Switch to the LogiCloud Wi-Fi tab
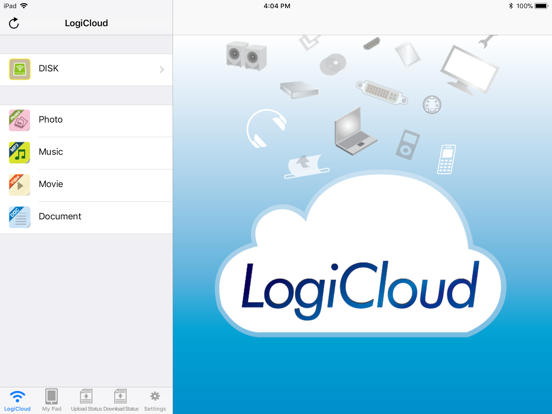This screenshot has height=414, width=552. click(17, 401)
